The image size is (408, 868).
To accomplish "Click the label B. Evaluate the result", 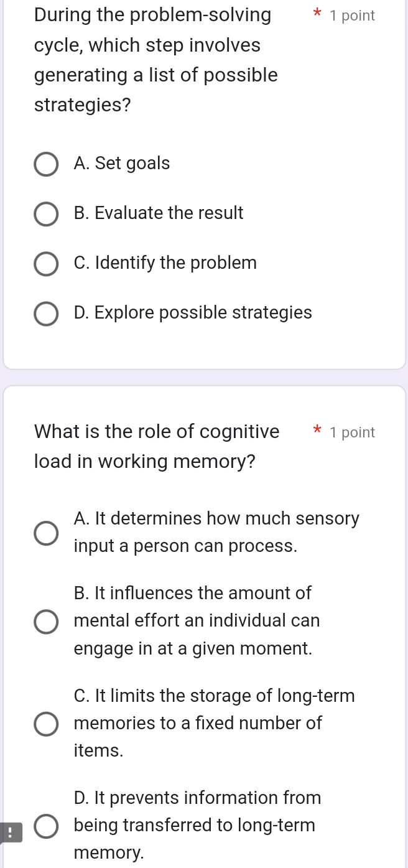I will tap(159, 213).
